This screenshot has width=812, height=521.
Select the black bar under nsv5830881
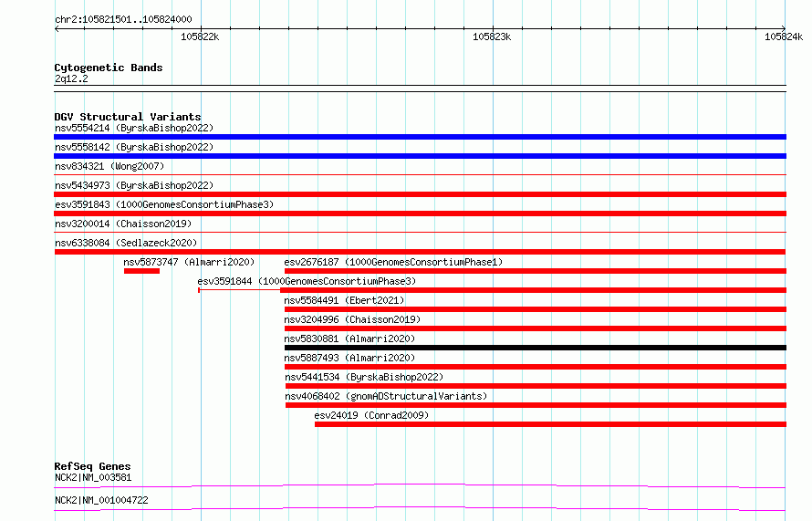[x=536, y=348]
